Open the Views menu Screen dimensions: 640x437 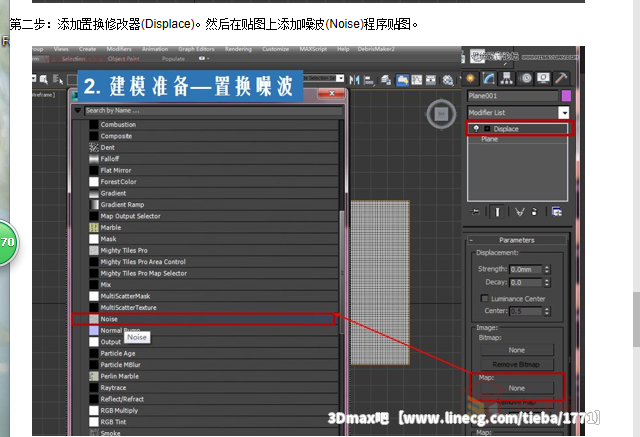(61, 49)
